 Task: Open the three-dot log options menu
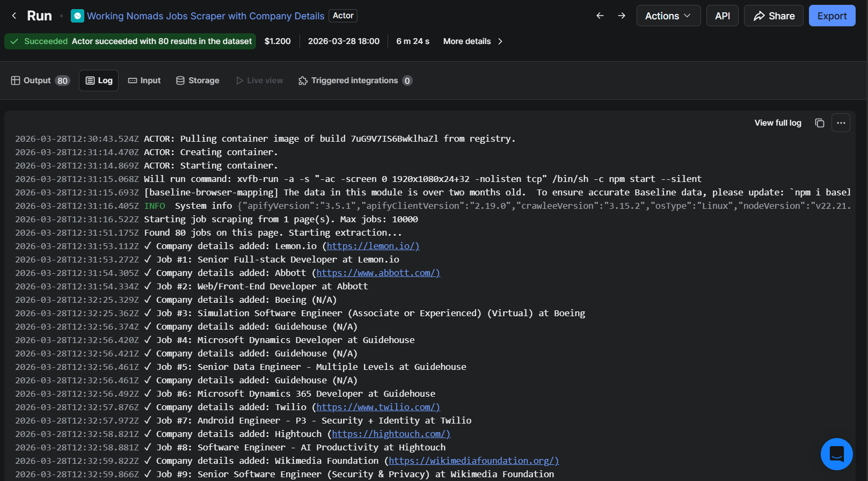click(x=841, y=123)
